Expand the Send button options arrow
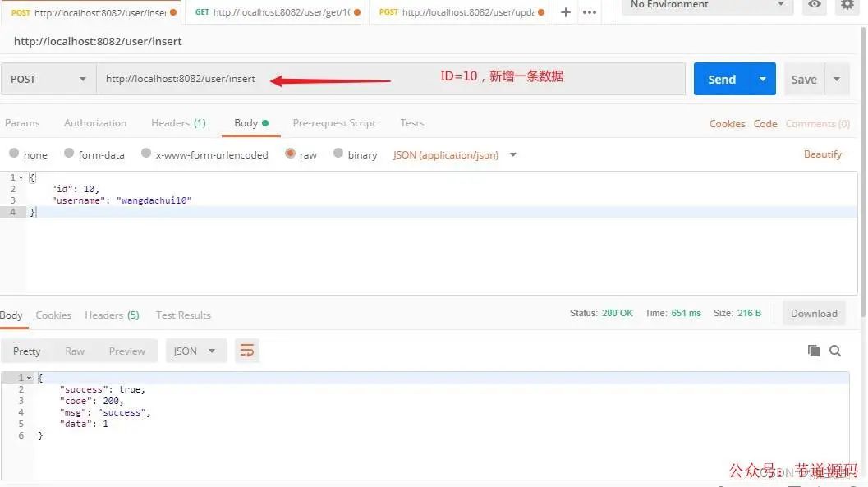Image resolution: width=868 pixels, height=487 pixels. 763,79
